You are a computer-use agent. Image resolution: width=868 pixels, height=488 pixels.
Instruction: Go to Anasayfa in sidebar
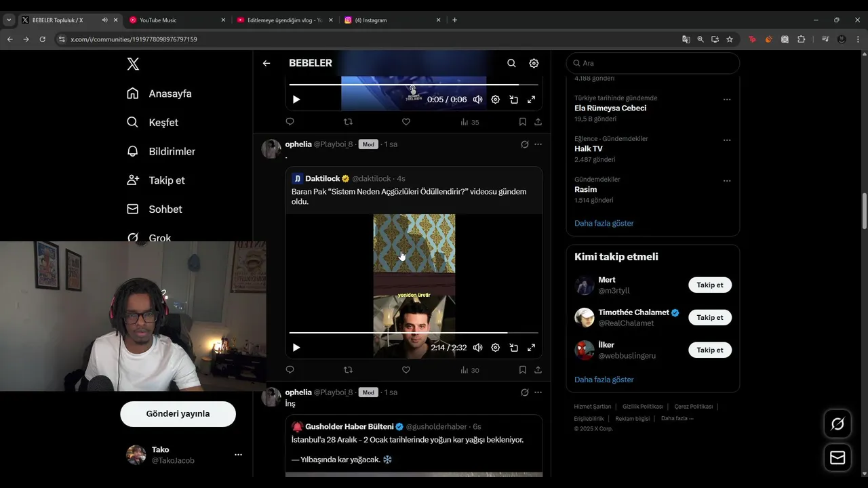click(x=159, y=94)
